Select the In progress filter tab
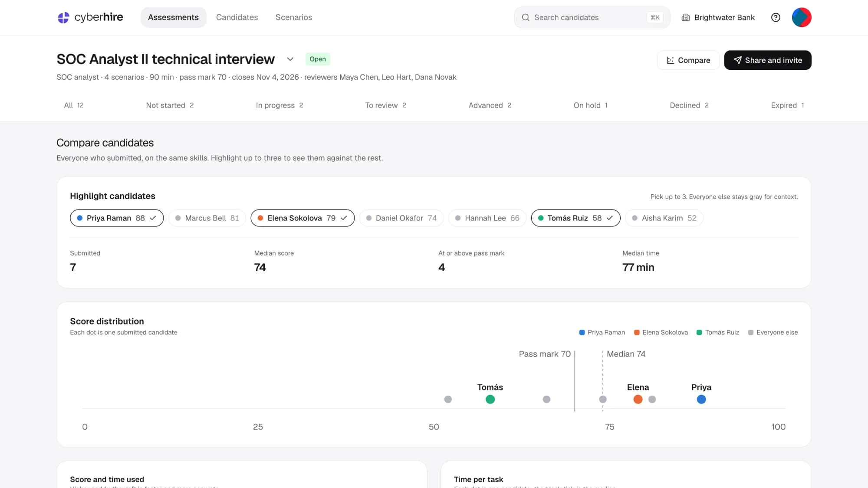This screenshot has width=868, height=488. (x=279, y=105)
